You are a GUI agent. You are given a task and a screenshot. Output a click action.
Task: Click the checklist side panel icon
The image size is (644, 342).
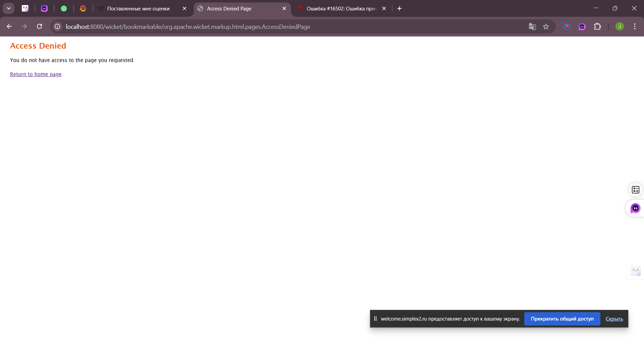point(635,190)
